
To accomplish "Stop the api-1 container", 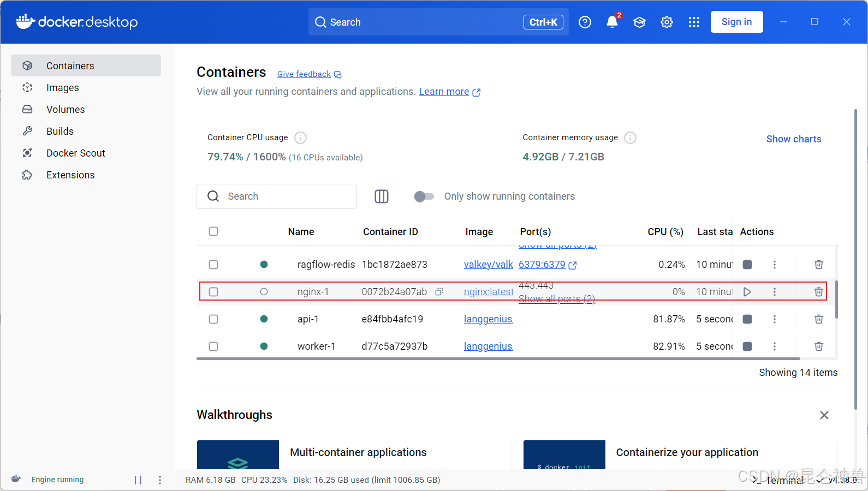I will (x=747, y=319).
